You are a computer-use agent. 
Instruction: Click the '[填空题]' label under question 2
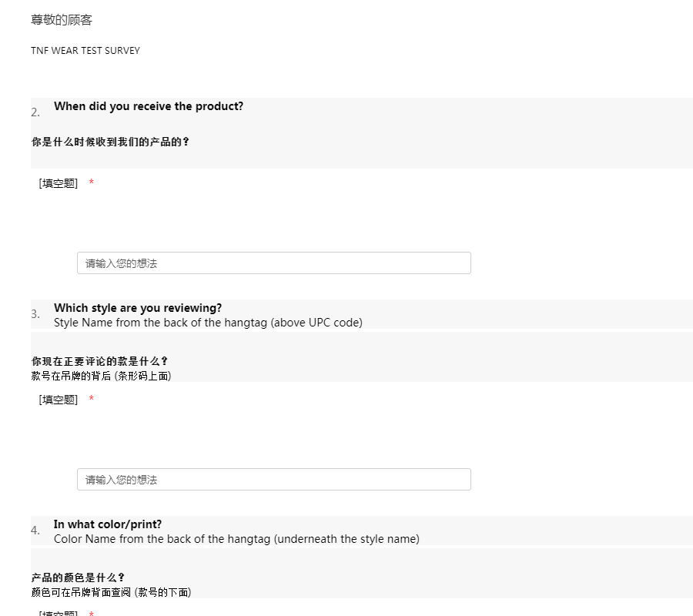click(x=59, y=183)
